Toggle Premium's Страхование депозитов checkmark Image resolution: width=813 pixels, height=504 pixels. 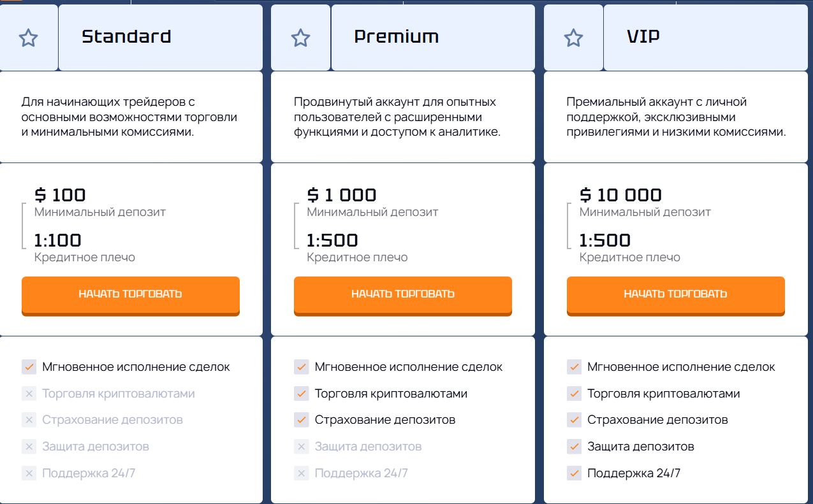(301, 421)
